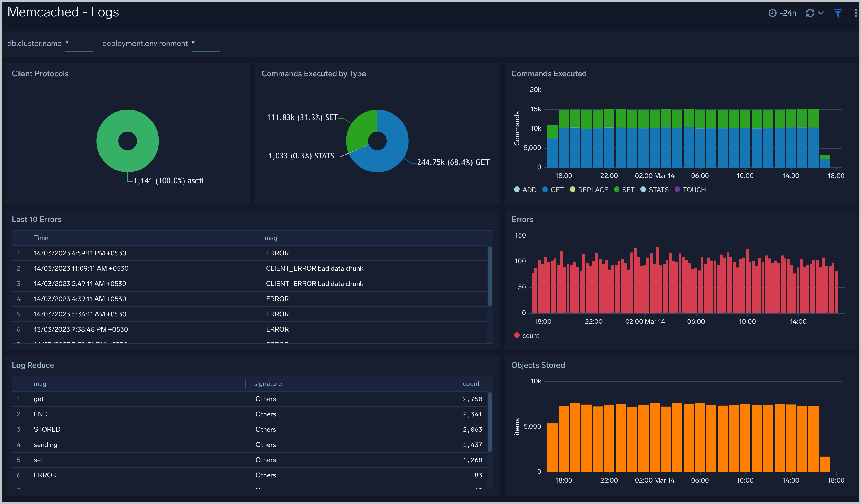
Task: Select error row '14/03/2023 11:09:11 AM +0530'
Action: point(250,269)
